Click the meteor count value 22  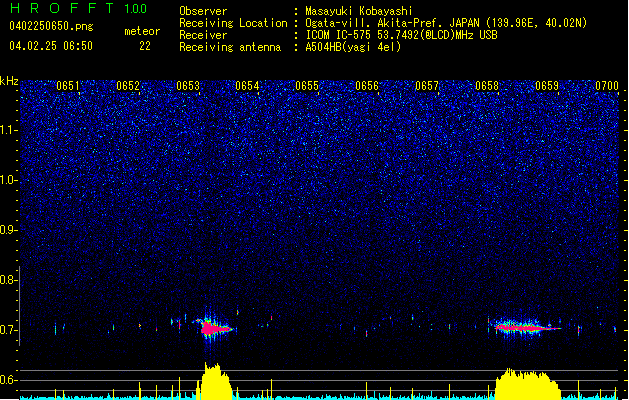pos(145,46)
